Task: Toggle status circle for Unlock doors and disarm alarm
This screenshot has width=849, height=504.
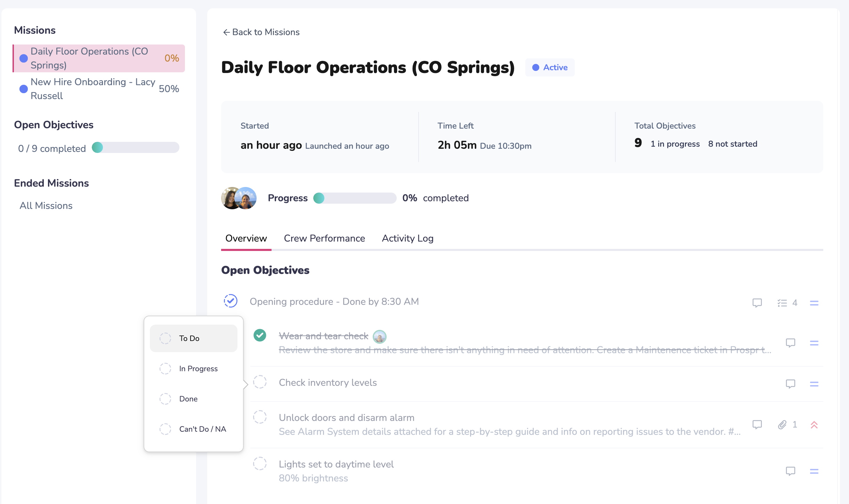Action: coord(260,417)
